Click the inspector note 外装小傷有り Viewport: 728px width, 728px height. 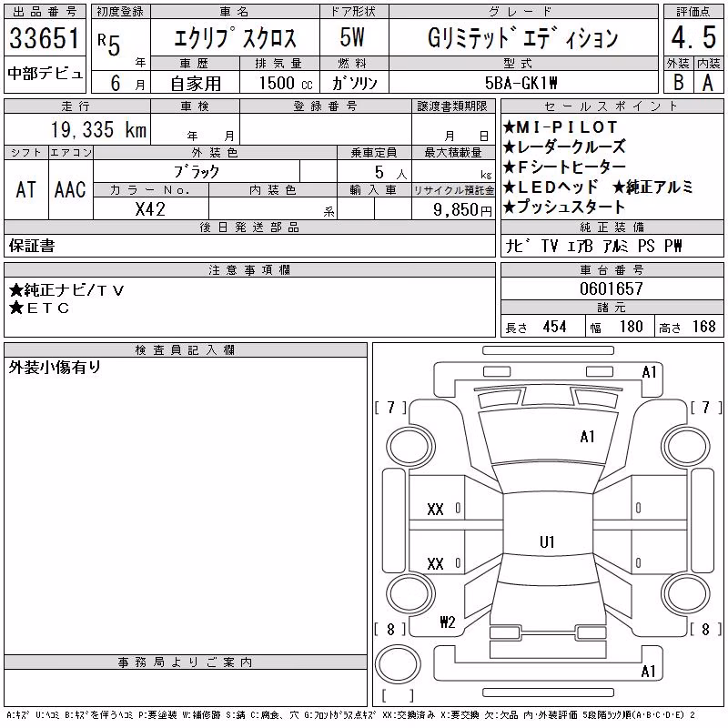55,368
